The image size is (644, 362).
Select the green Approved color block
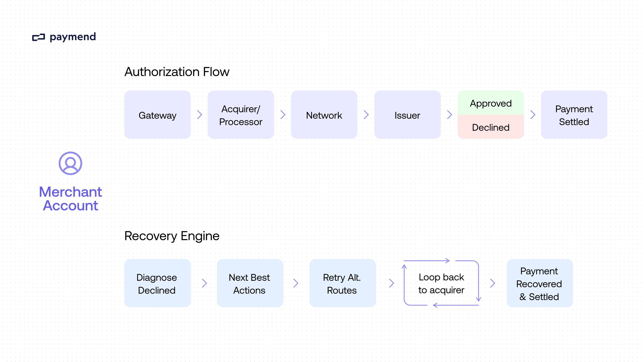(490, 103)
